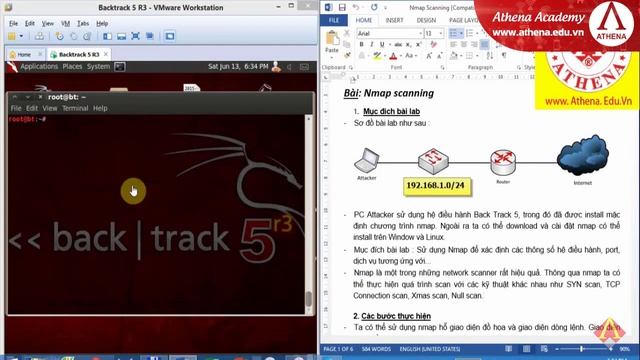This screenshot has height=360, width=640.
Task: Click the Copy icon in Clipboard group
Action: click(347, 44)
